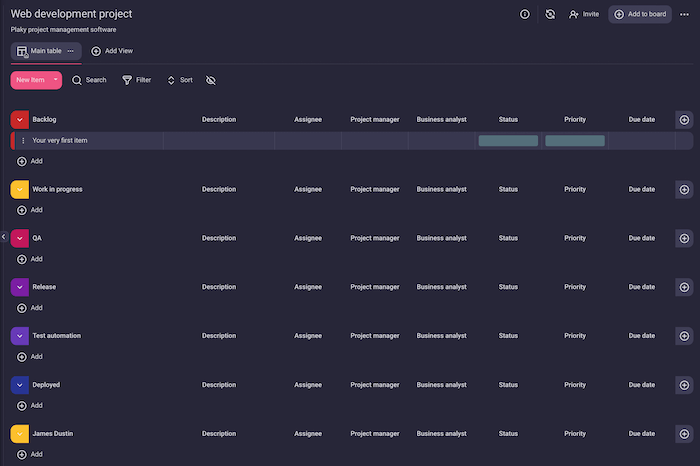Image resolution: width=700 pixels, height=466 pixels.
Task: Open the Filter funnel tool
Action: [x=127, y=80]
